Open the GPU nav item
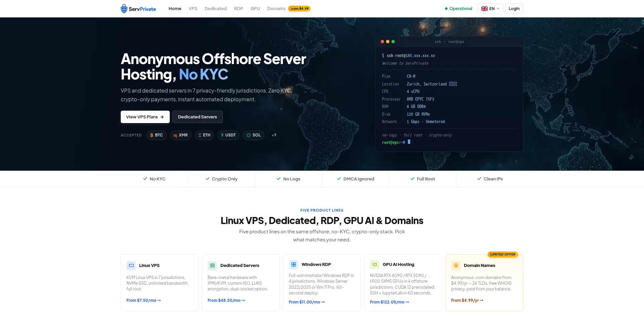 pyautogui.click(x=255, y=9)
